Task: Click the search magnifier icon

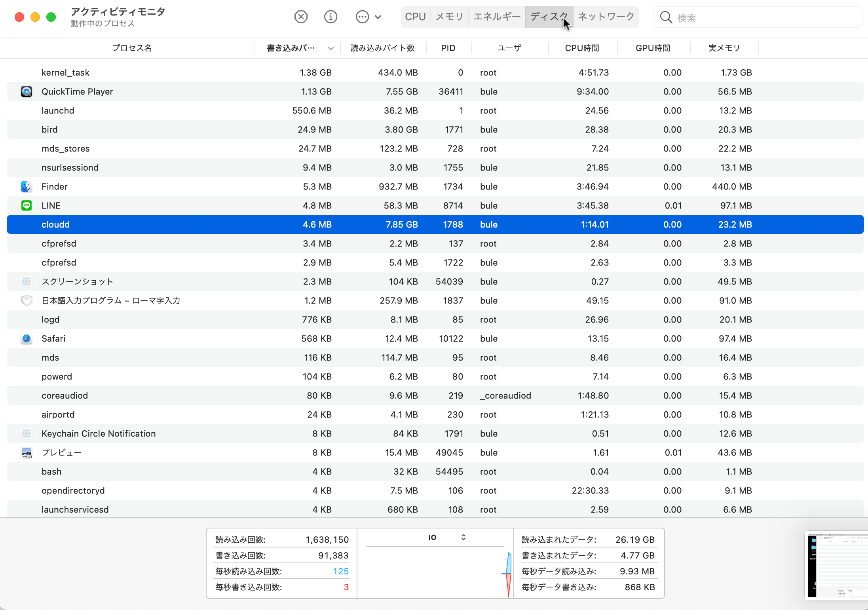Action: point(666,17)
